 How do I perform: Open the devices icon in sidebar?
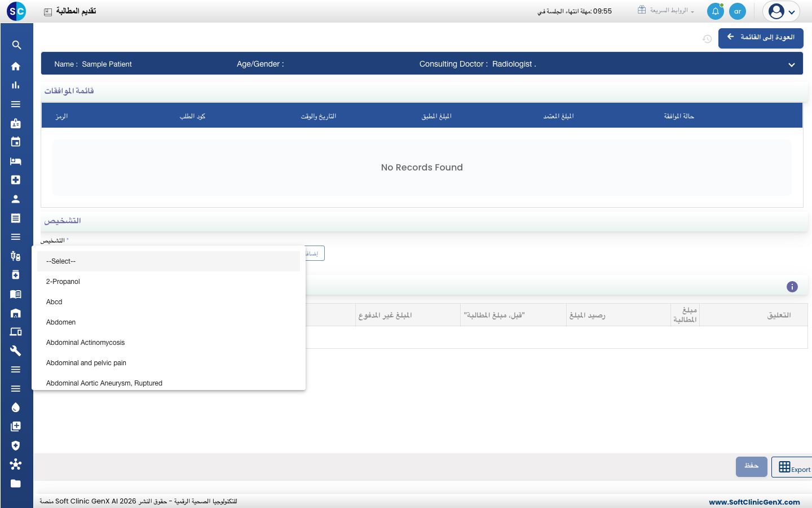point(16,332)
